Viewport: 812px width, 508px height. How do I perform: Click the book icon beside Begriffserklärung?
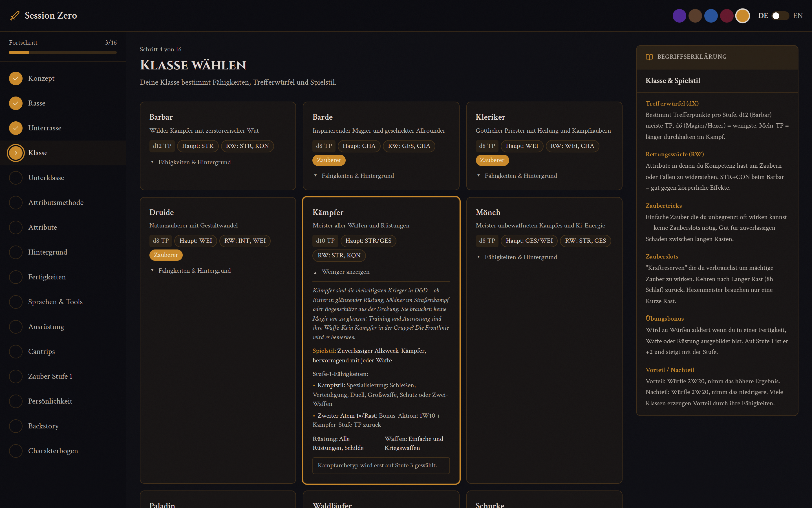[x=649, y=57]
